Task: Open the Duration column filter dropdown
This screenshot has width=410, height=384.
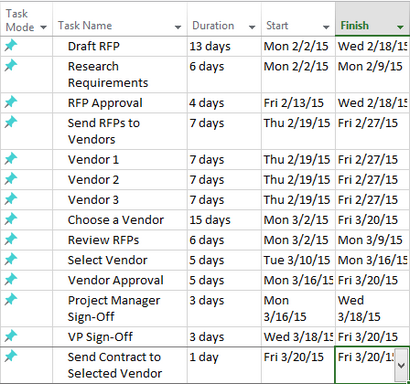Action: point(252,27)
